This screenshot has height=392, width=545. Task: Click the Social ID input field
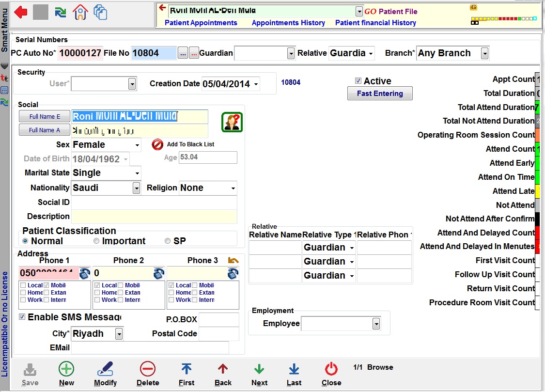tap(154, 202)
